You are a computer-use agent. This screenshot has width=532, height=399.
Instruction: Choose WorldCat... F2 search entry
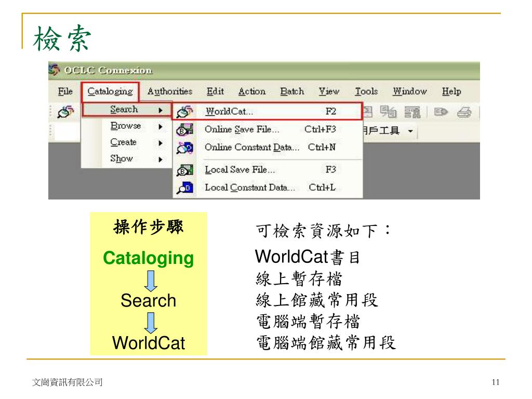268,111
